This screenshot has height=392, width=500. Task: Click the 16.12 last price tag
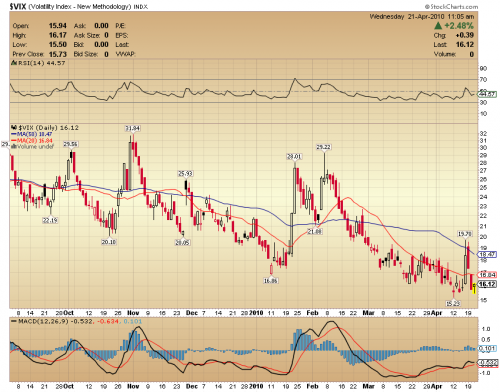(487, 284)
